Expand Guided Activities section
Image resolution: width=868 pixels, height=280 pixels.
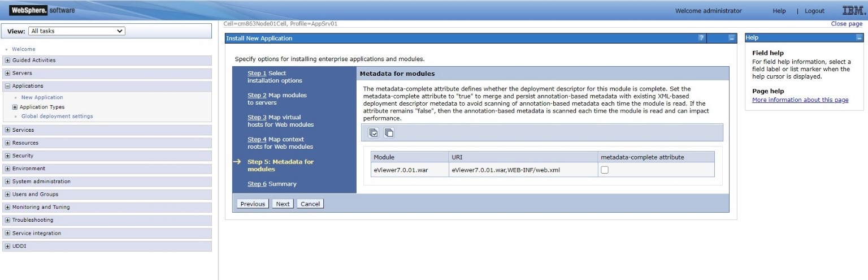pos(7,61)
